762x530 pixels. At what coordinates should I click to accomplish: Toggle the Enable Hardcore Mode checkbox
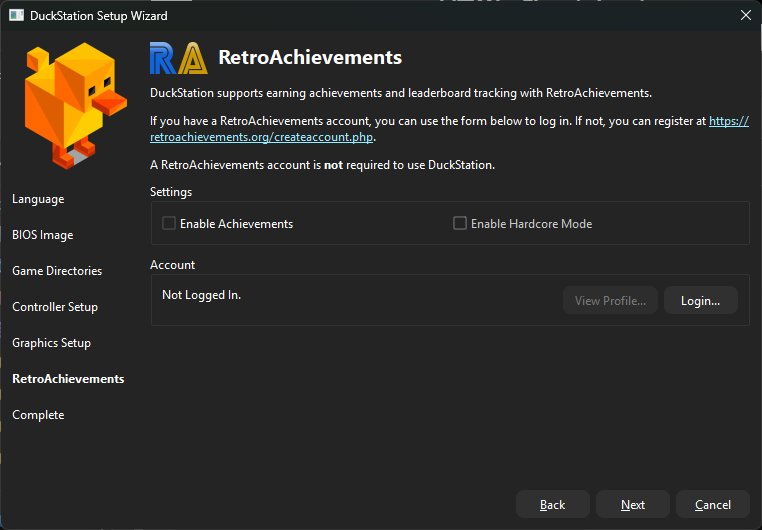pyautogui.click(x=460, y=224)
